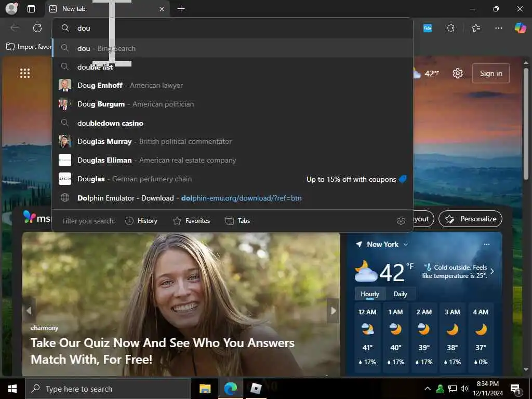Select 'Doug Burgum' suggestion
This screenshot has height=399, width=532.
[x=233, y=104]
